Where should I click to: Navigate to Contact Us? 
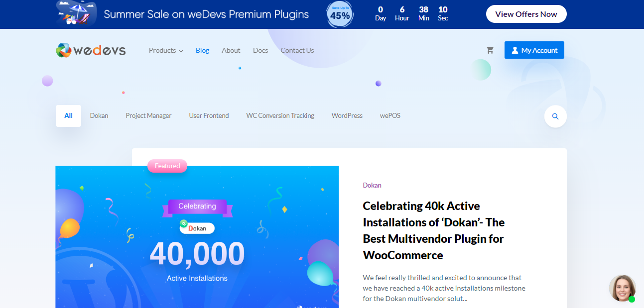tap(297, 50)
